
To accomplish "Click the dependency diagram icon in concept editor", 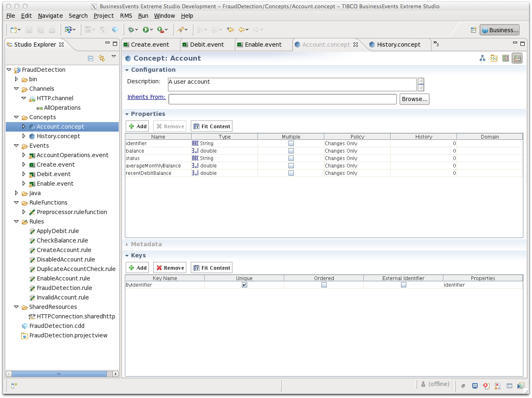I will [483, 58].
